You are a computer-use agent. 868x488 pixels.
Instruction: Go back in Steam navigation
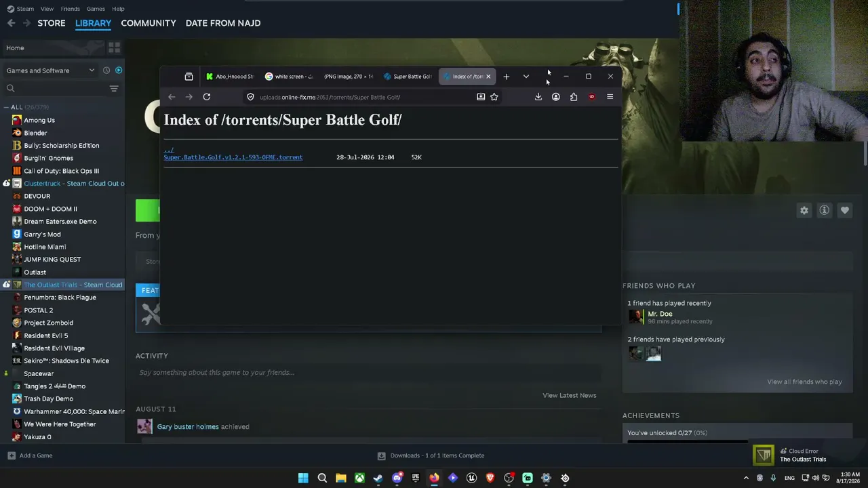tap(11, 23)
